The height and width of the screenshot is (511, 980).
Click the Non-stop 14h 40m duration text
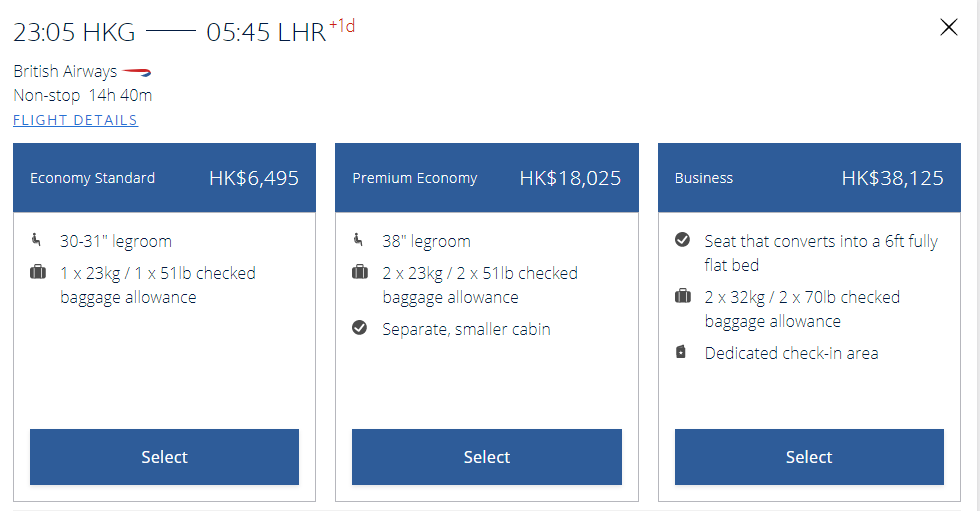click(83, 96)
